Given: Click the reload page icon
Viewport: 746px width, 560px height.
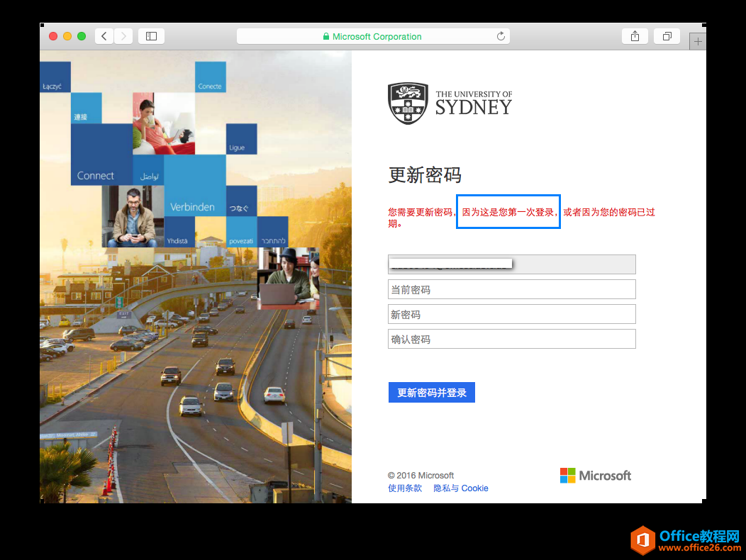Looking at the screenshot, I should point(501,36).
